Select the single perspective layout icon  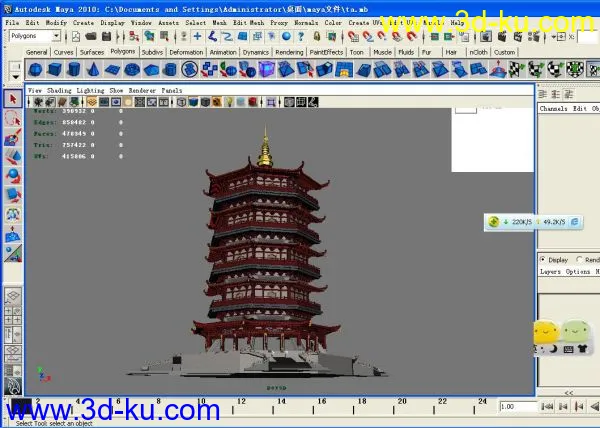(x=13, y=295)
